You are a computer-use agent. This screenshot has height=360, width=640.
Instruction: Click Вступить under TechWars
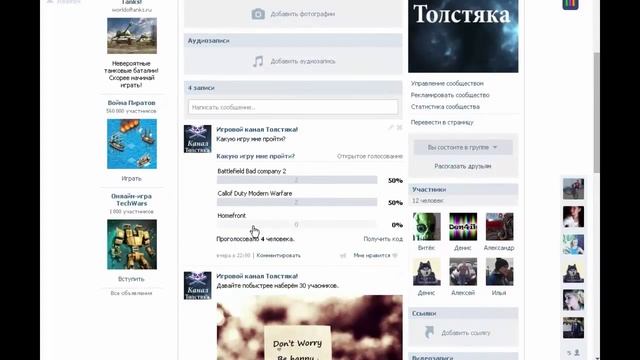(x=131, y=279)
